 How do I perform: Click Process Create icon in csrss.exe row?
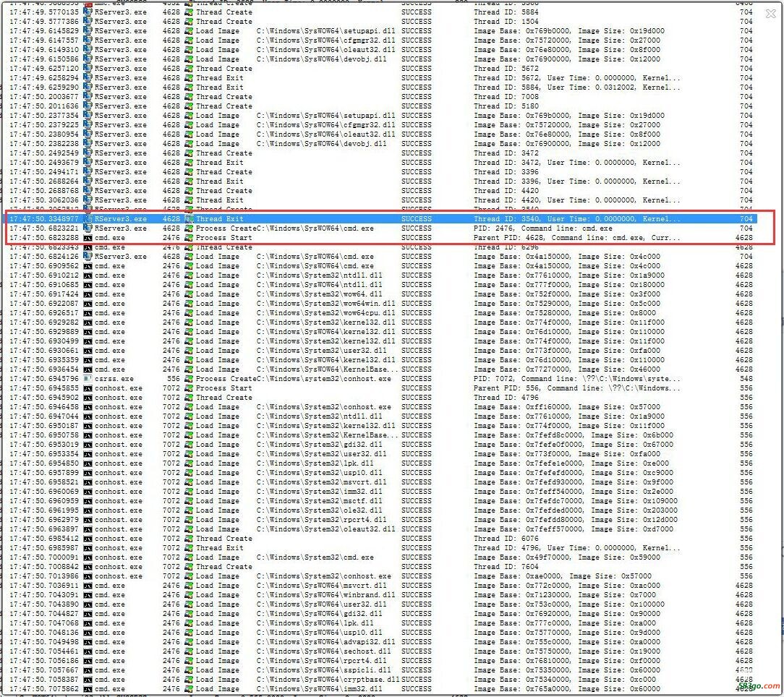(x=189, y=379)
